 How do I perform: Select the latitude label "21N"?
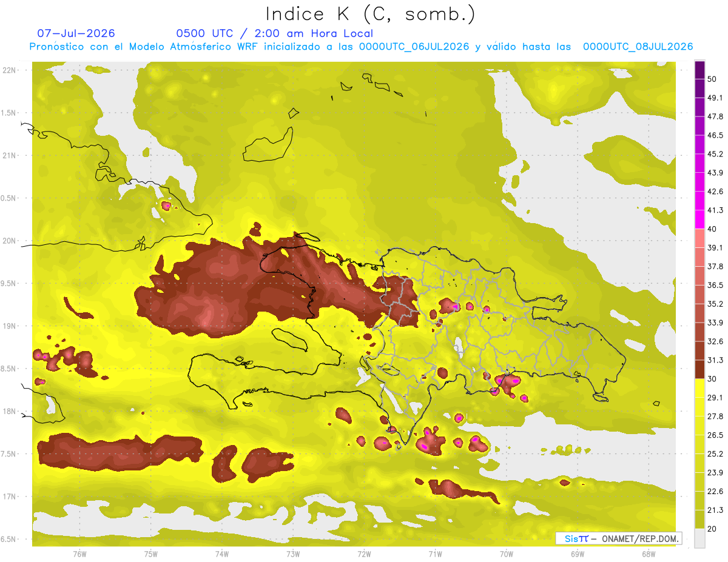point(10,155)
